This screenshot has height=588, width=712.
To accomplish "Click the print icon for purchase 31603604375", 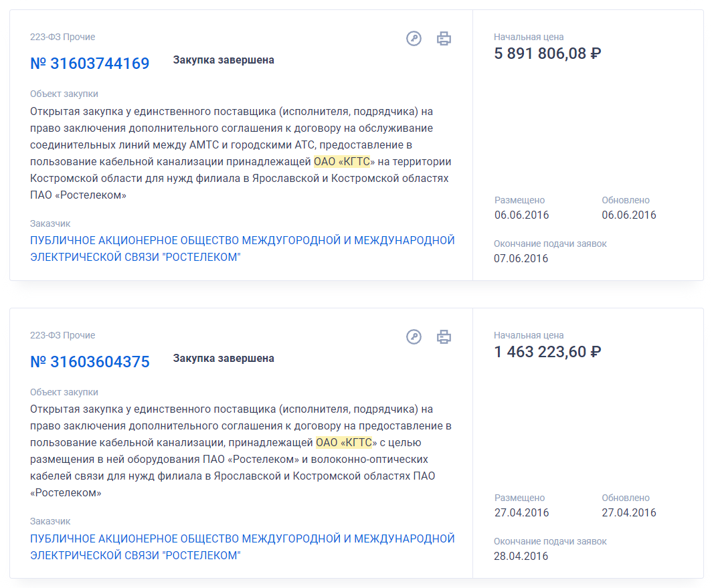I will 444,337.
